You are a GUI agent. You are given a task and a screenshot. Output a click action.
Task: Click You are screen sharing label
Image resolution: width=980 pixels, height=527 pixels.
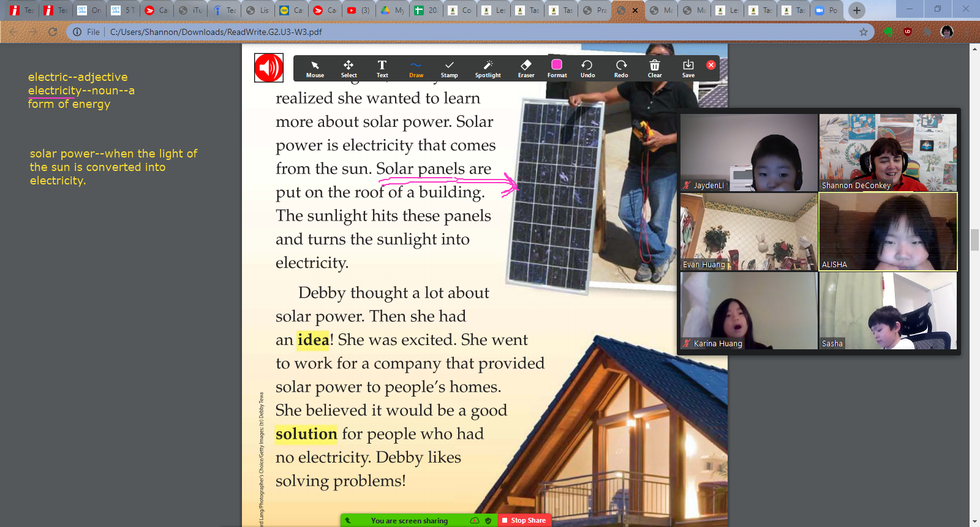[409, 521]
